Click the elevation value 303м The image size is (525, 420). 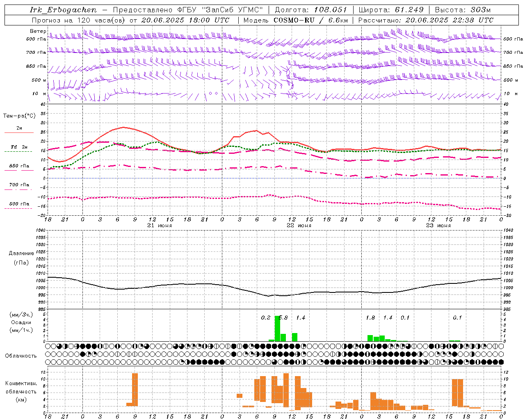pos(480,10)
